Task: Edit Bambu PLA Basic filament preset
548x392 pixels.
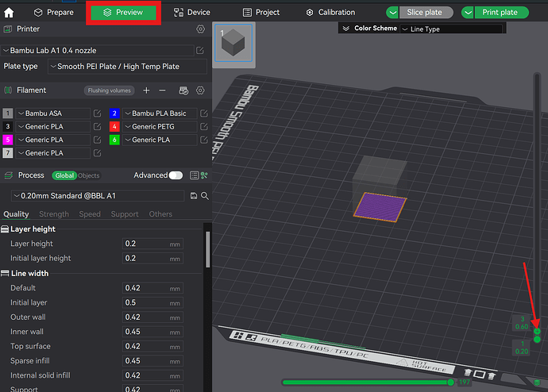Action: click(204, 113)
